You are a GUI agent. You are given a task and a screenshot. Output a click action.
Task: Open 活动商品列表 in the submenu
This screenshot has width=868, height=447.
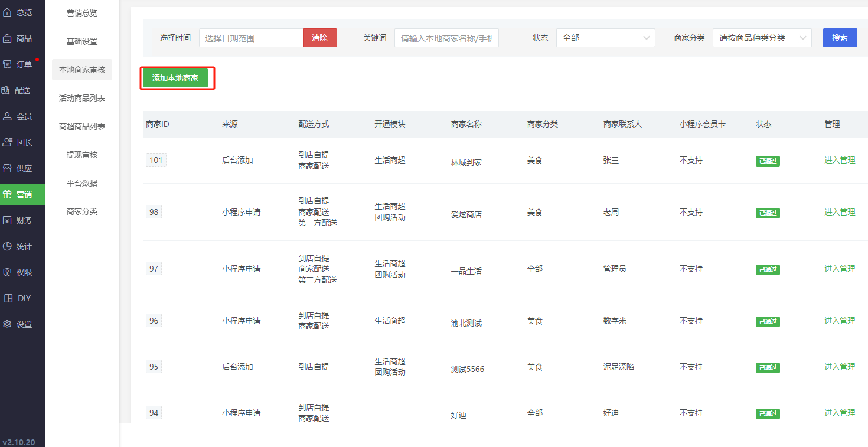coord(82,98)
